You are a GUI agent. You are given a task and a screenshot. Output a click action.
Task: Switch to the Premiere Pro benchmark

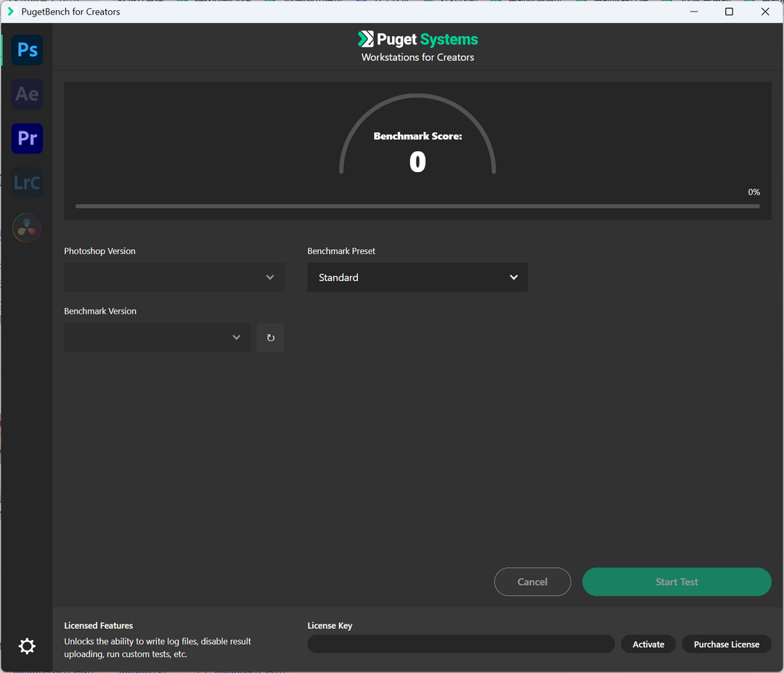click(x=27, y=138)
